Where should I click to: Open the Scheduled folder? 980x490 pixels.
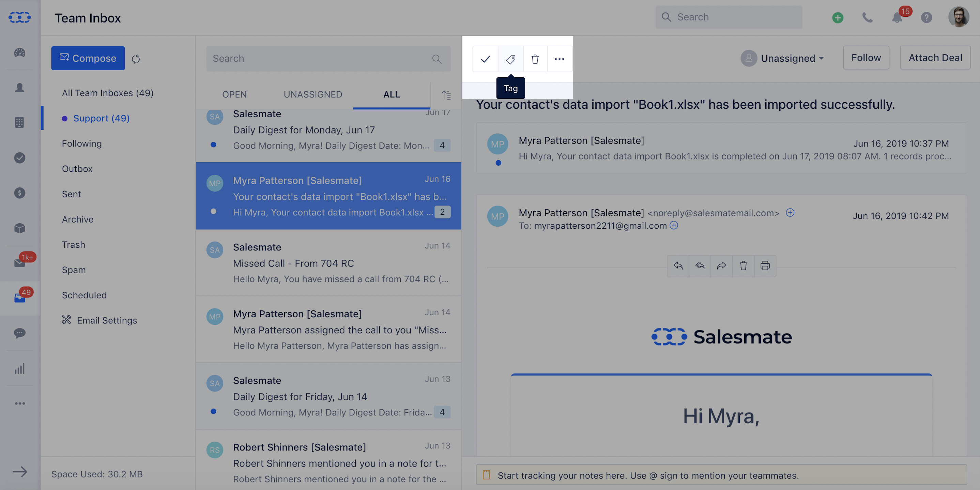(84, 295)
